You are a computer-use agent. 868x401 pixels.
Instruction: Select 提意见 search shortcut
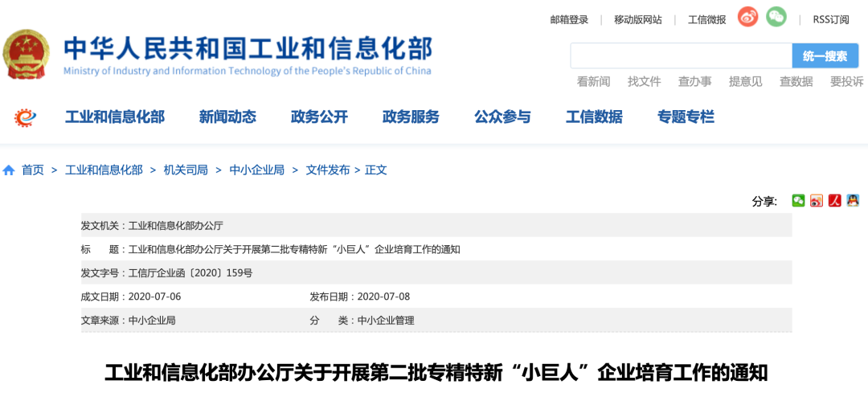tap(746, 82)
